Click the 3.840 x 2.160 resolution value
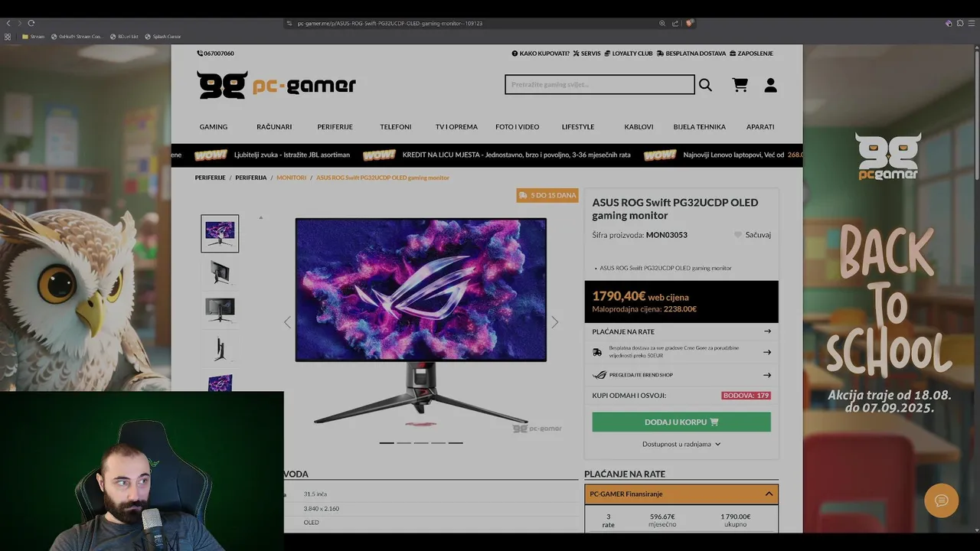Screen dimensions: 980x551 click(x=322, y=508)
